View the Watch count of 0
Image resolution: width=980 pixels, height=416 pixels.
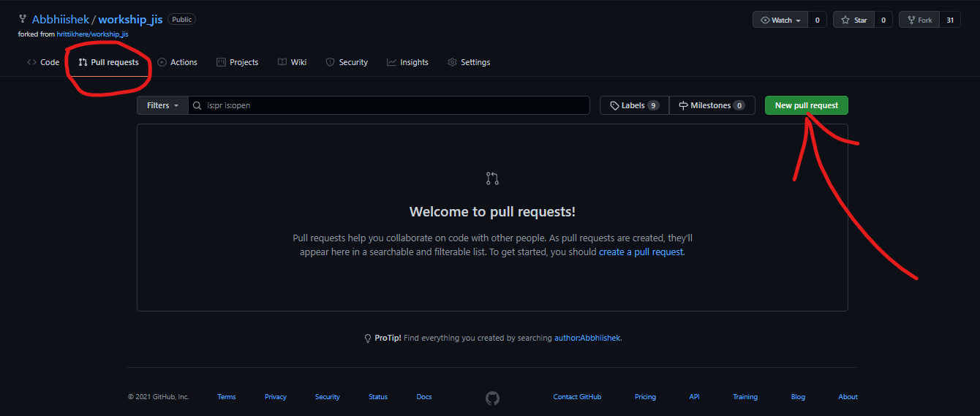[x=818, y=20]
